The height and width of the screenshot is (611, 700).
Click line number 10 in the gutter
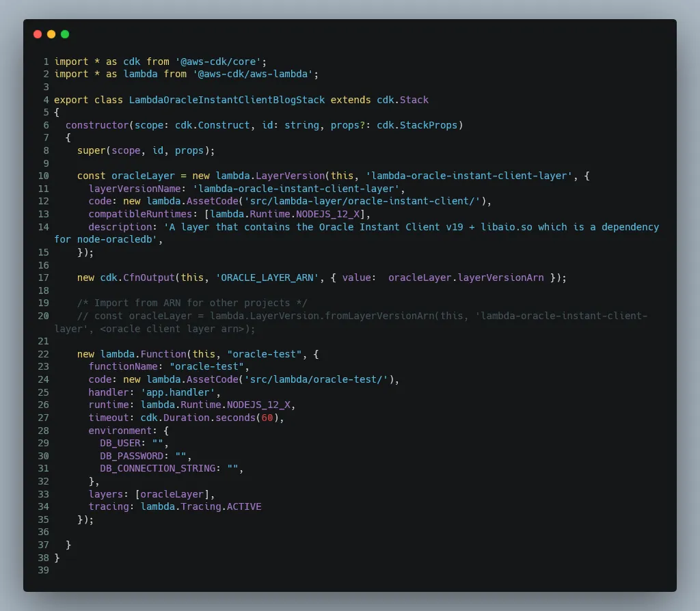click(x=43, y=176)
